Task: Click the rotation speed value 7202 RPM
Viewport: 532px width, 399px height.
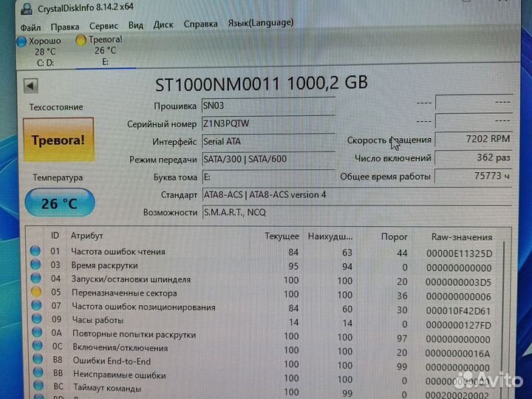Action: click(x=474, y=139)
